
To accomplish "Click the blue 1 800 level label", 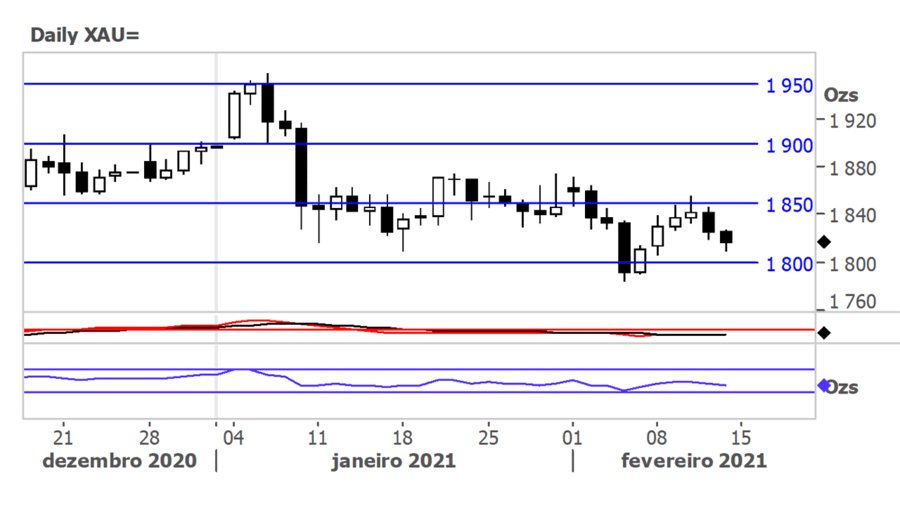I will (x=790, y=264).
